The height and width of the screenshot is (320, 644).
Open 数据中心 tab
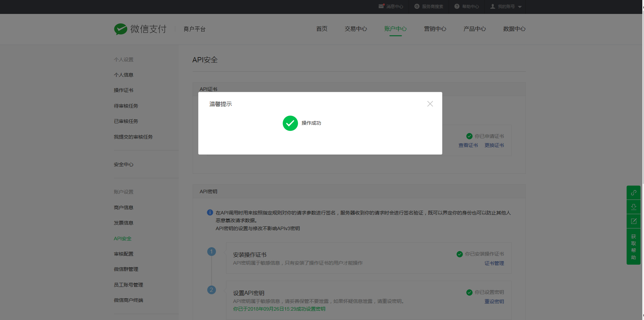[514, 29]
